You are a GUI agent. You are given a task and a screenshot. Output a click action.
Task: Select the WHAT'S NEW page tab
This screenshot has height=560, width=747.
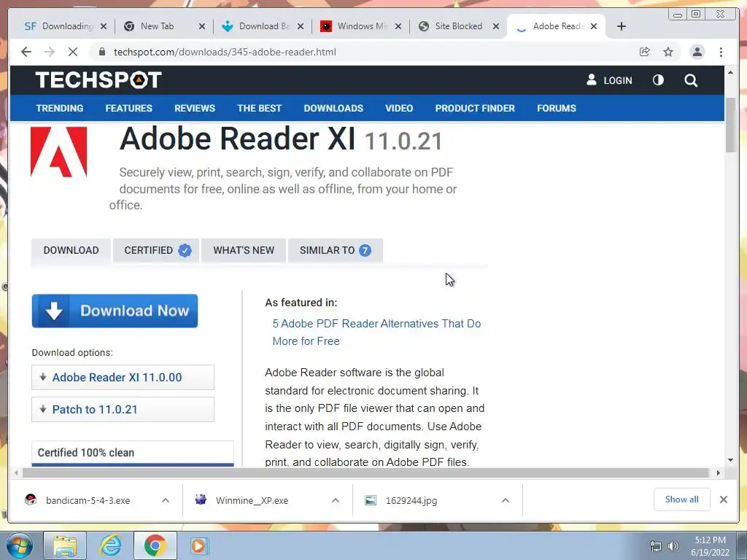244,251
